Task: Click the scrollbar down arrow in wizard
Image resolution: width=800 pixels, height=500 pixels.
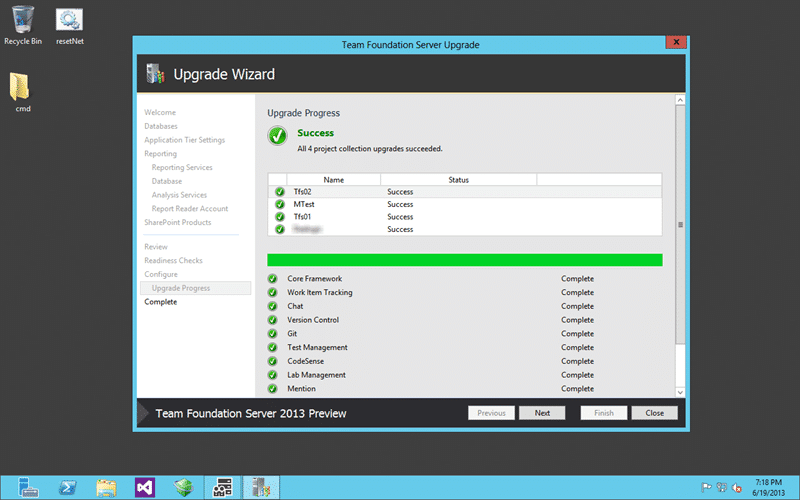Action: click(680, 392)
